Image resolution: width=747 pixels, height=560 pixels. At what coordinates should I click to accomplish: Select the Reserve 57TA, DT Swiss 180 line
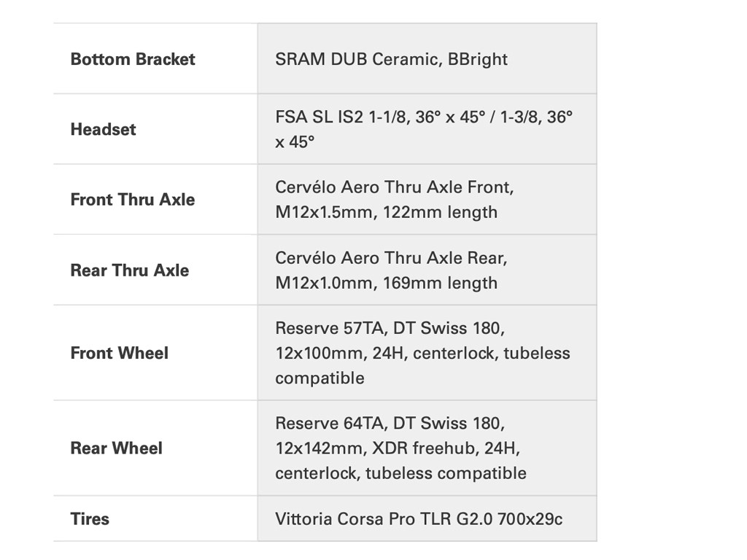(x=390, y=328)
